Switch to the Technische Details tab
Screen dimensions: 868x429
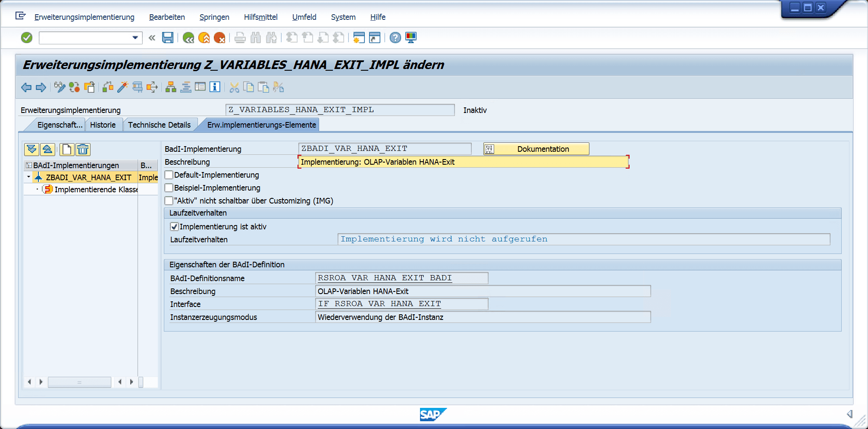point(159,125)
